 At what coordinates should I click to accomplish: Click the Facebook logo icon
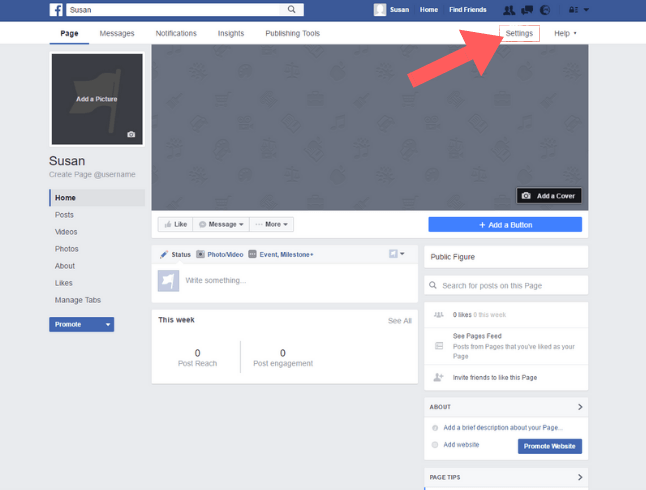57,10
